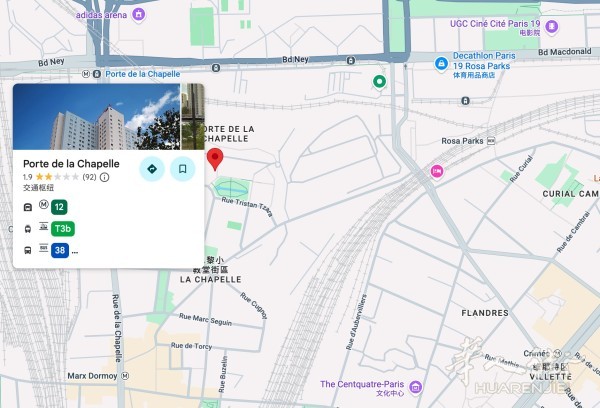Open the main building photo in the place card
This screenshot has width=600, height=408.
pos(96,116)
